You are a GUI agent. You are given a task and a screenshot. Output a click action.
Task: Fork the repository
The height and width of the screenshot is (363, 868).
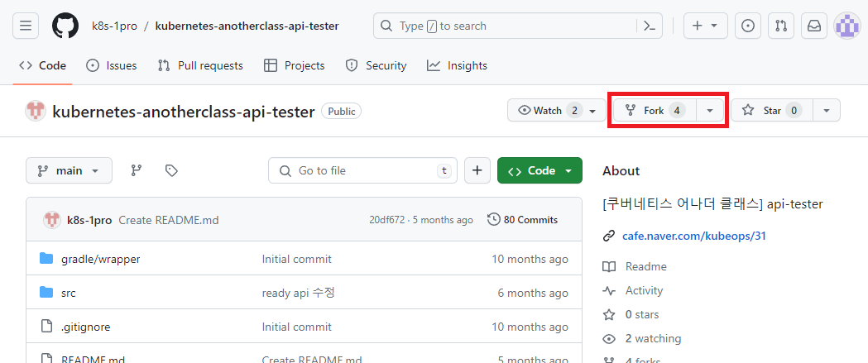(x=655, y=111)
